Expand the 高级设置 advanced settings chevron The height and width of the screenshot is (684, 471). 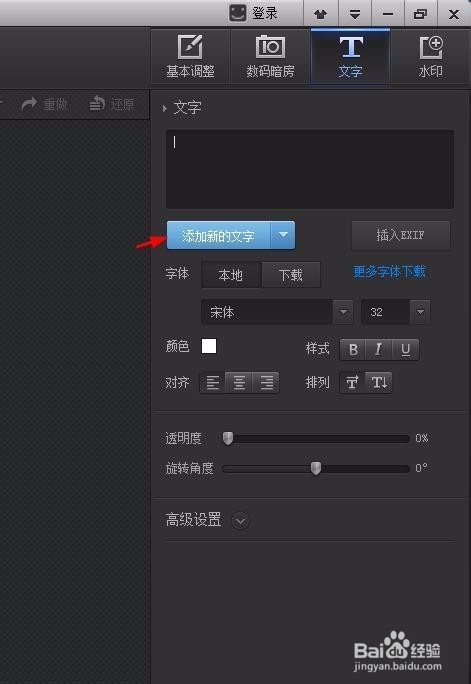(x=240, y=520)
